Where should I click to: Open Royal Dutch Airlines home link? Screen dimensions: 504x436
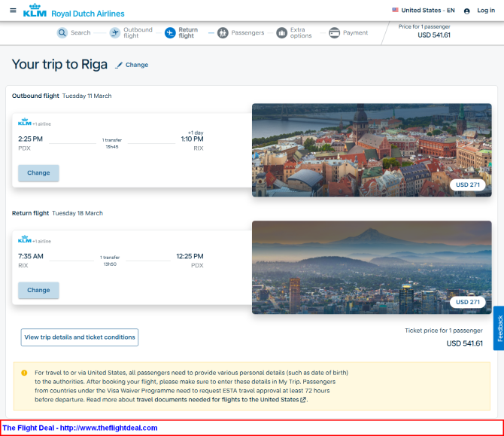coord(88,14)
